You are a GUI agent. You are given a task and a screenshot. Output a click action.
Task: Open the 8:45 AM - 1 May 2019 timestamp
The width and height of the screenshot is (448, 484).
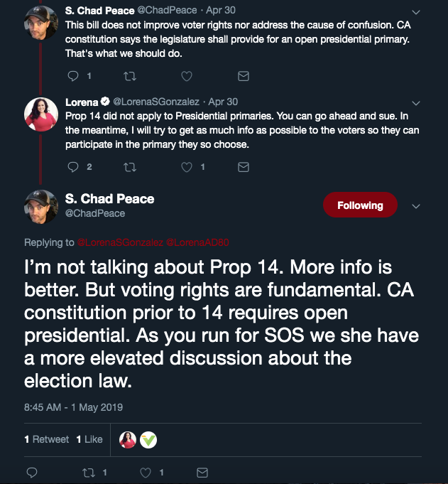click(x=74, y=407)
